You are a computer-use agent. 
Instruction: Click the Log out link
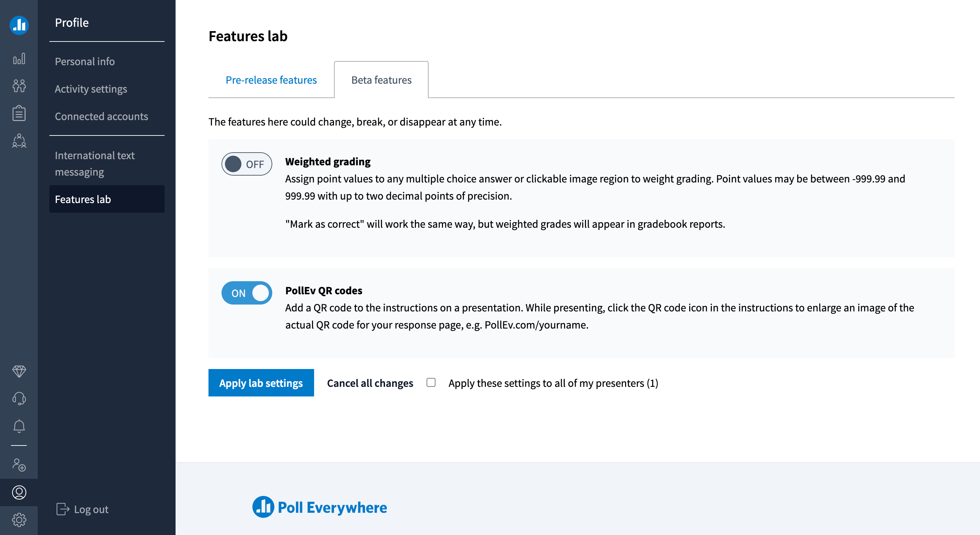(x=91, y=509)
